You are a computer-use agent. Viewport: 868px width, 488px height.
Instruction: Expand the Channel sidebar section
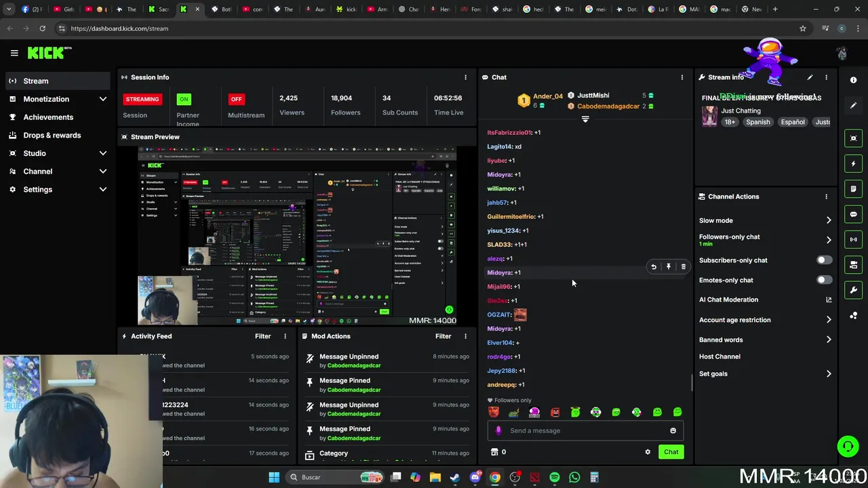(x=103, y=171)
